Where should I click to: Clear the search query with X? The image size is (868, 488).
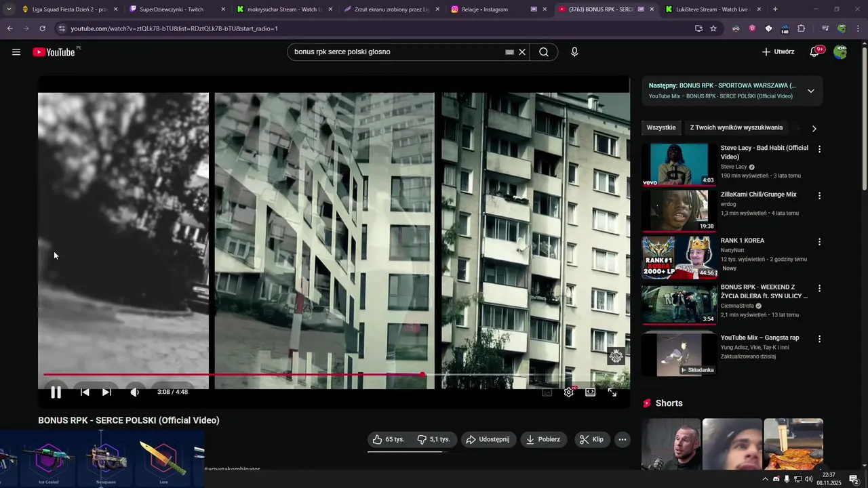[522, 52]
